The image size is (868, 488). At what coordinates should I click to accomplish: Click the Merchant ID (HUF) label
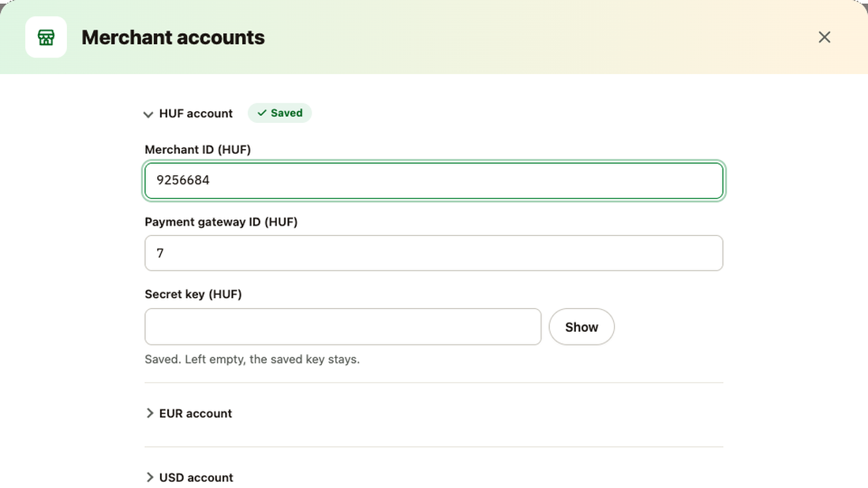coord(197,149)
